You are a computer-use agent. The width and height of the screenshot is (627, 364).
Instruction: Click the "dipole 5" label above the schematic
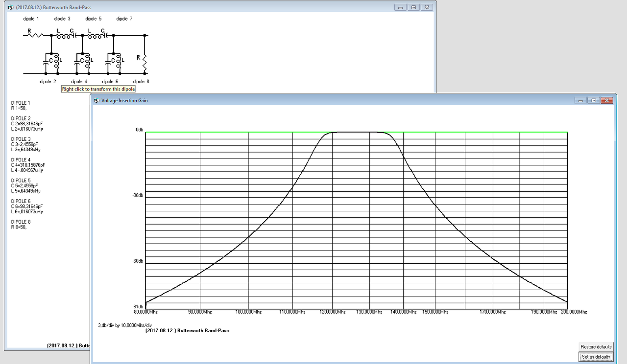(x=93, y=19)
